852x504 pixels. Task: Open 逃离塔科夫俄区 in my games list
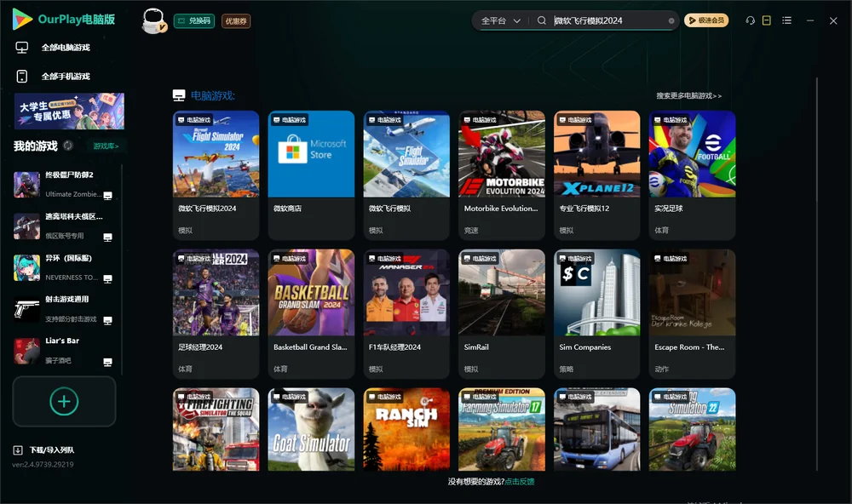coord(64,226)
